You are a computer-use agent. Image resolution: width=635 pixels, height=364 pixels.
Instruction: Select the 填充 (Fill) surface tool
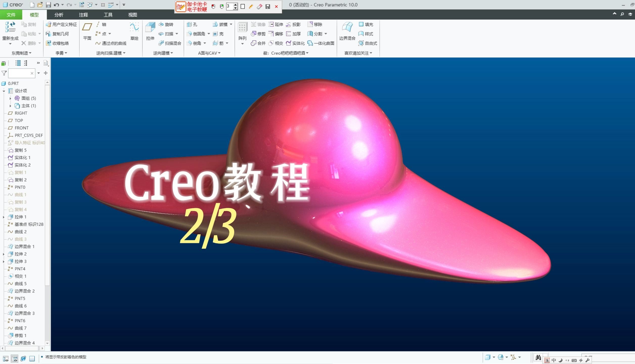click(x=366, y=24)
